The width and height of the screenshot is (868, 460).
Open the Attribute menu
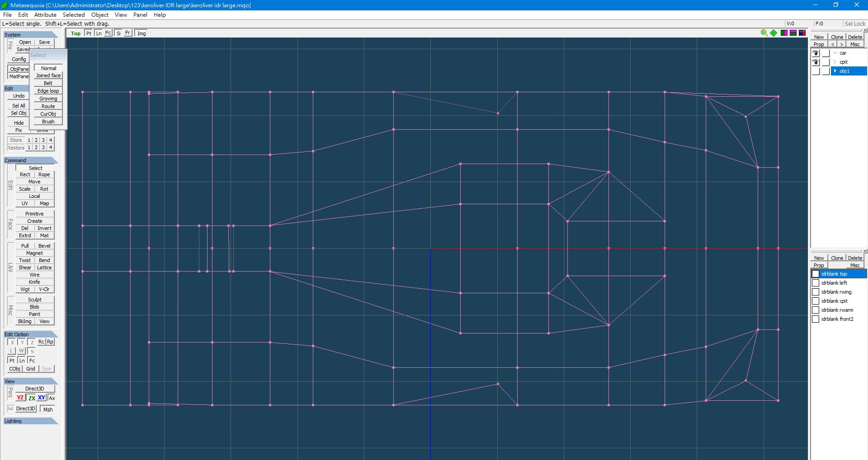tap(45, 15)
